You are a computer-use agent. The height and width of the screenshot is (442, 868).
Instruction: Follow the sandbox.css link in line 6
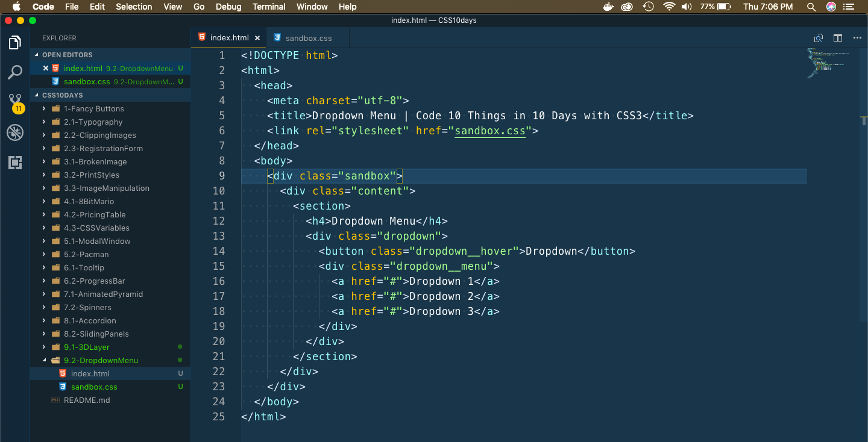tap(490, 131)
